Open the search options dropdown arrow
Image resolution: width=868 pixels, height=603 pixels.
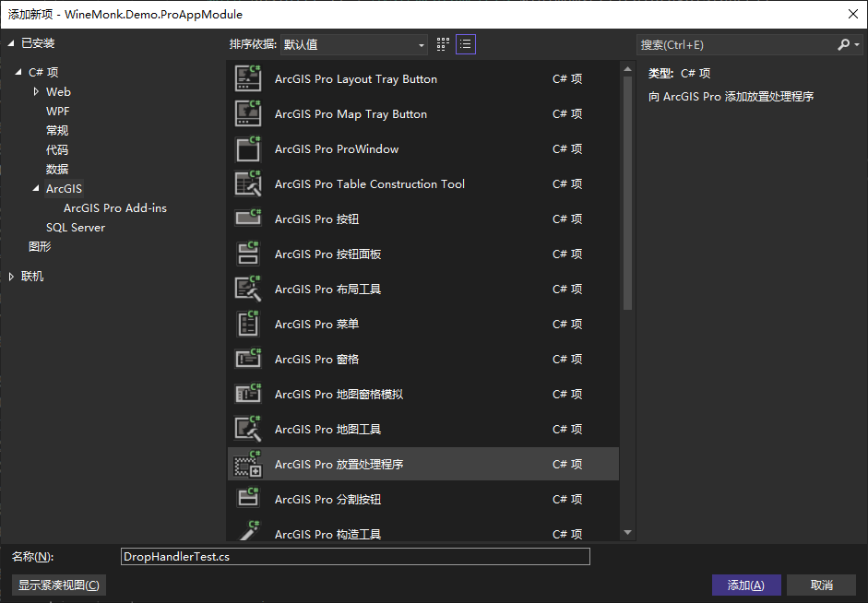(x=857, y=45)
